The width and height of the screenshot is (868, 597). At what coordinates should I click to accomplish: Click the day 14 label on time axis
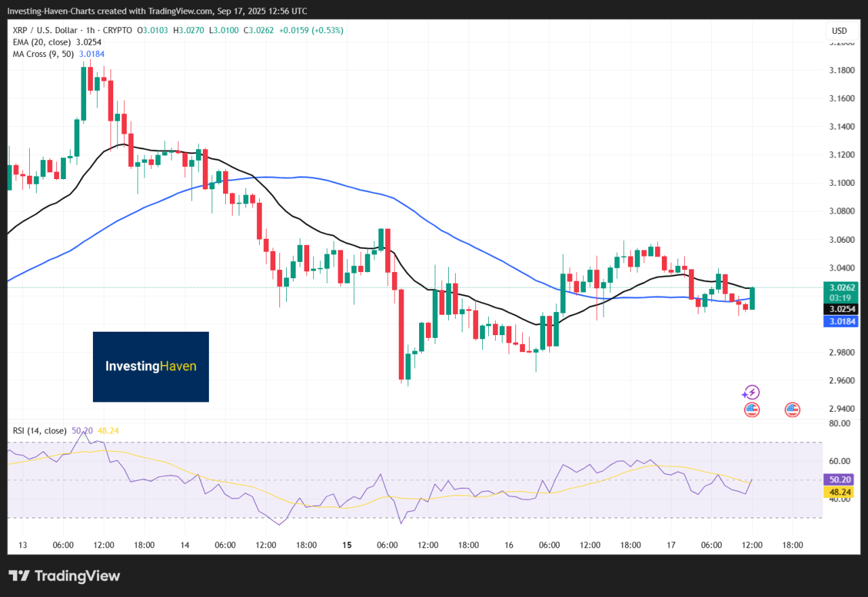[185, 545]
